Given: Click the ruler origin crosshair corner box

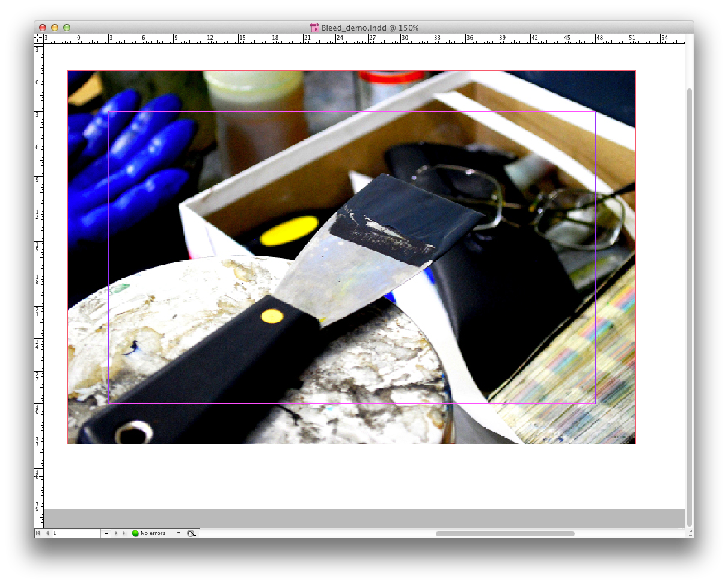Looking at the screenshot, I should point(39,39).
